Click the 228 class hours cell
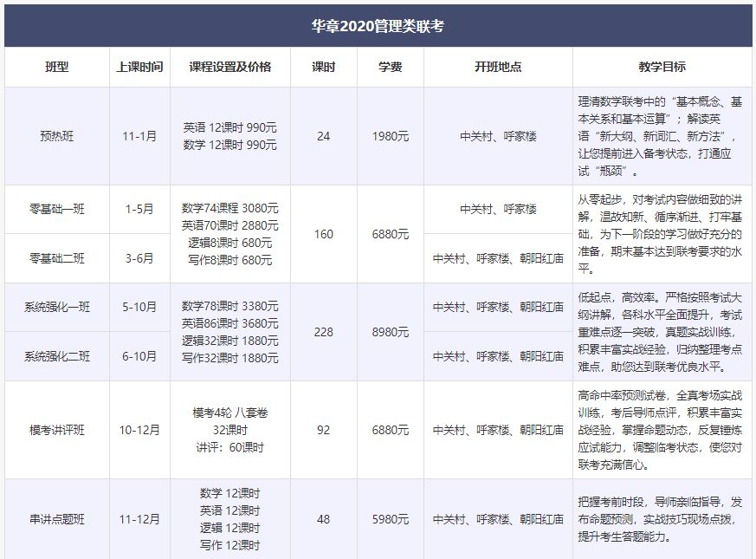The image size is (756, 559). click(324, 332)
